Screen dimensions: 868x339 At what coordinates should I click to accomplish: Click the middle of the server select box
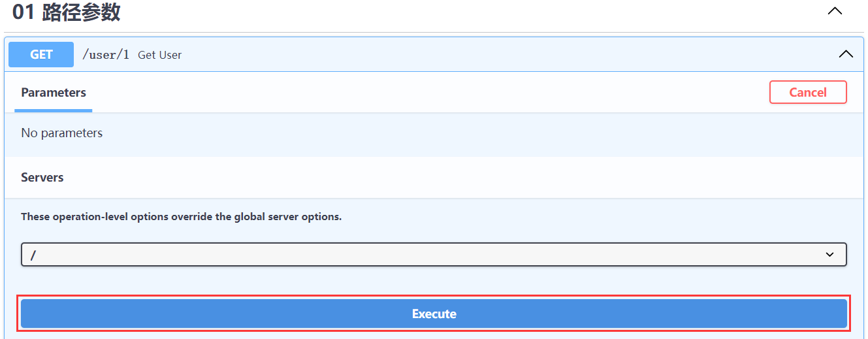[434, 255]
